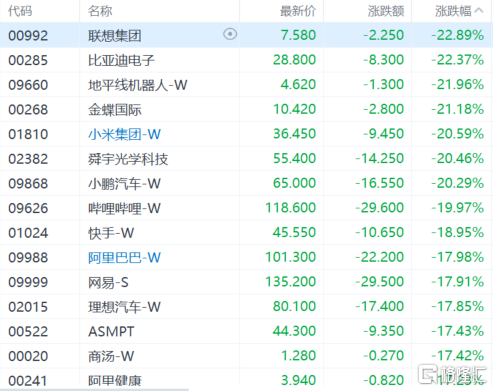Screen dimensions: 493x391
Task: Click latest price 7.580
Action: click(298, 35)
